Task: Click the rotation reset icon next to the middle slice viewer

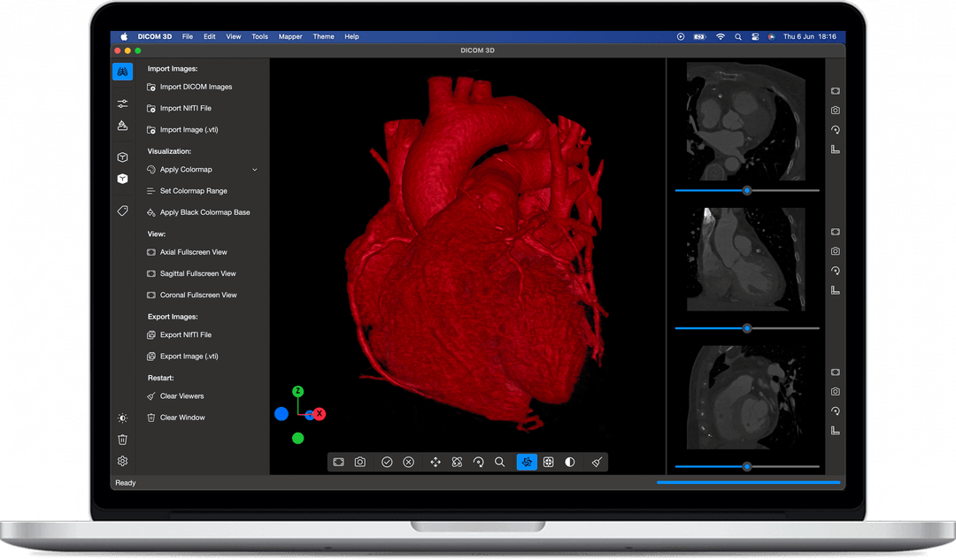Action: tap(835, 271)
